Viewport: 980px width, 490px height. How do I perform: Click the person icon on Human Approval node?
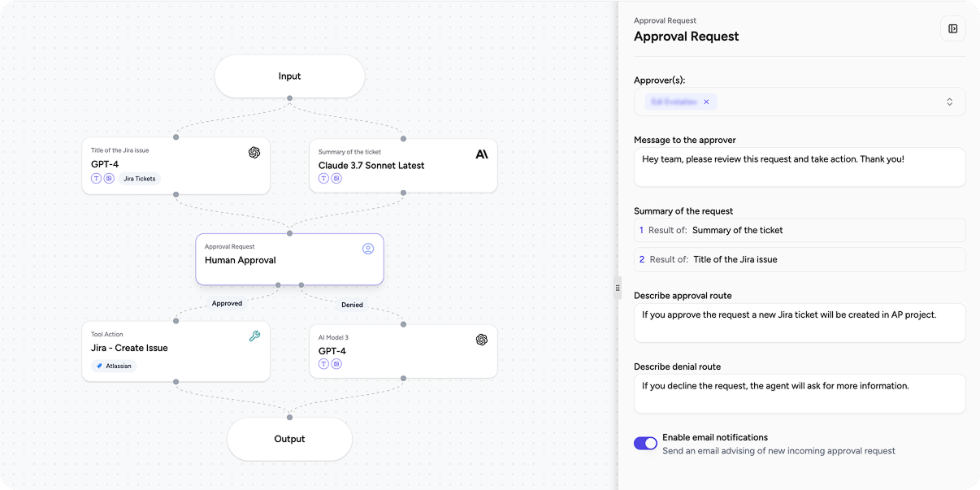point(368,249)
